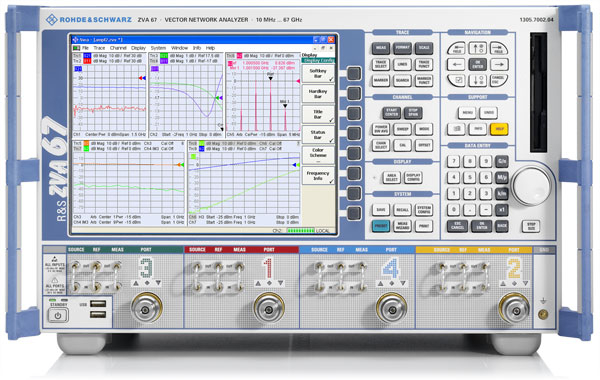Click the standby power button
Image resolution: width=600 pixels, height=380 pixels.
pyautogui.click(x=58, y=316)
